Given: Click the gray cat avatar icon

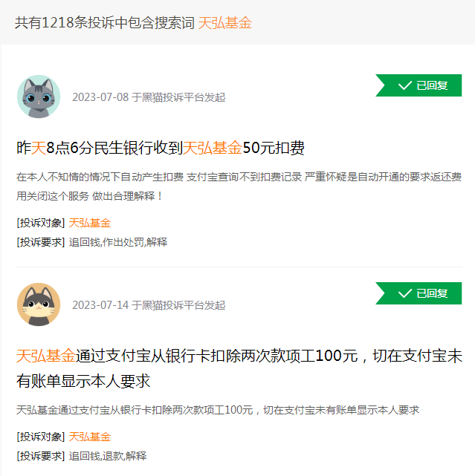Looking at the screenshot, I should (39, 97).
